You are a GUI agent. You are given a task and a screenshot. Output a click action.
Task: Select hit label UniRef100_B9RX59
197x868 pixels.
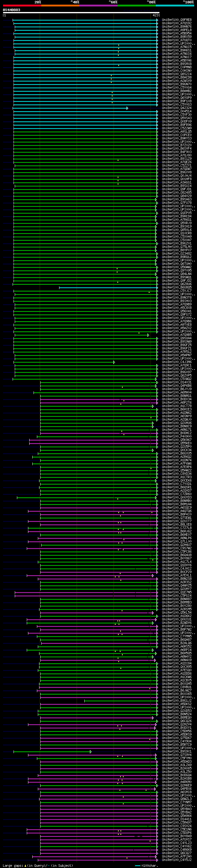click(x=177, y=37)
